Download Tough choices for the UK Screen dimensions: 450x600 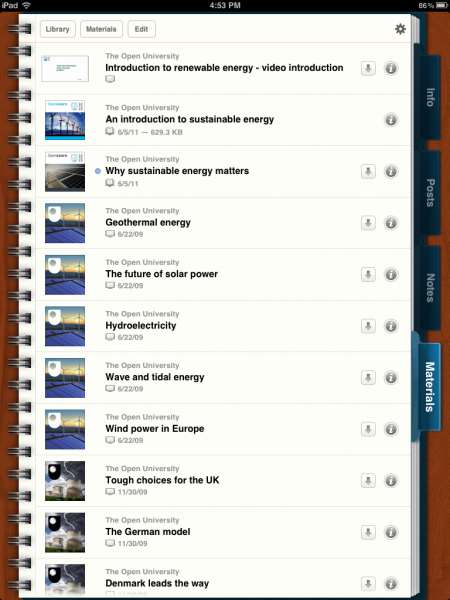coord(368,481)
